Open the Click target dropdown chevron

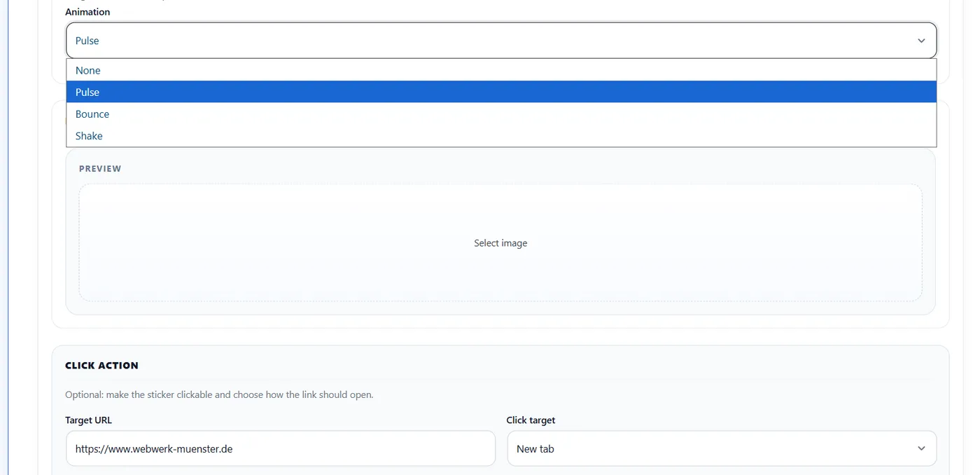(921, 448)
